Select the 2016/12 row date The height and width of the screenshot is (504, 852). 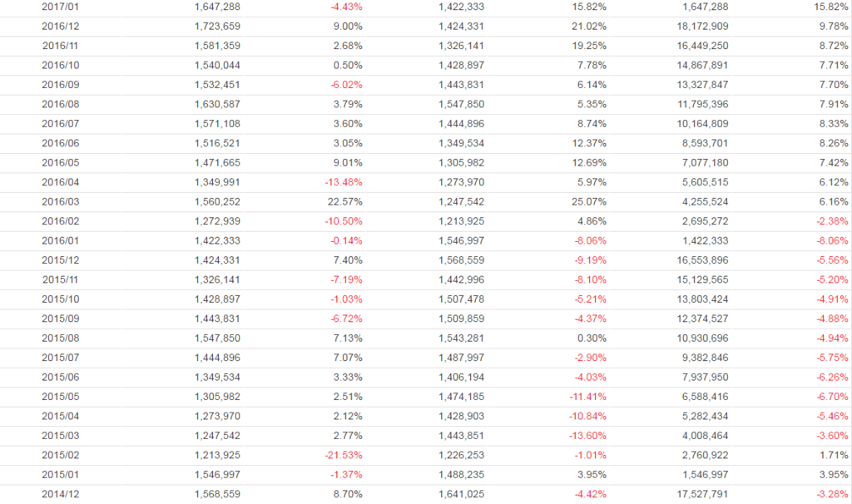pyautogui.click(x=61, y=26)
